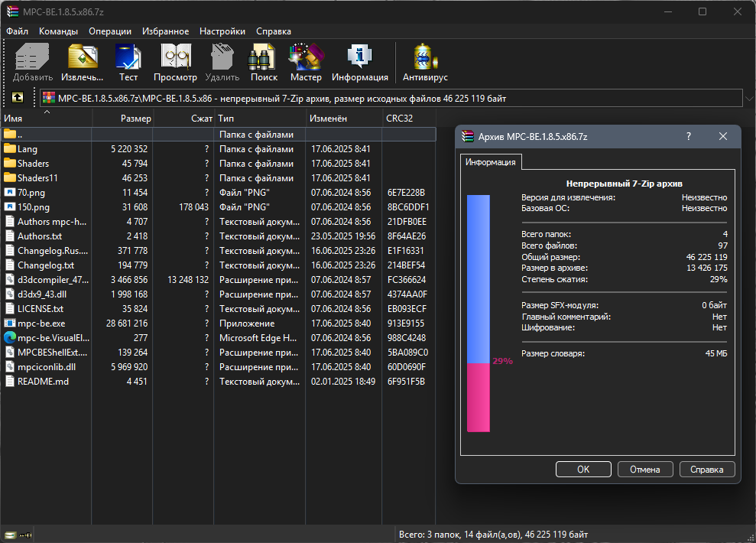Sort the list by the Имя column
The width and height of the screenshot is (756, 543).
coord(46,118)
